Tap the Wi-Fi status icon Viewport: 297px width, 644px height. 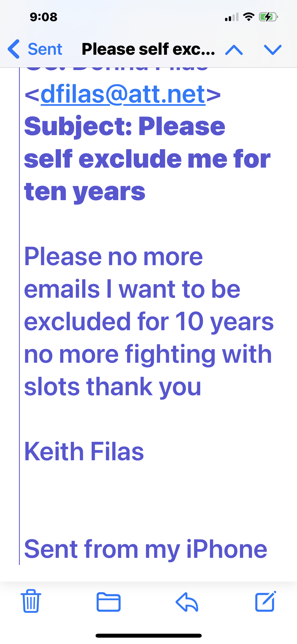pyautogui.click(x=249, y=17)
